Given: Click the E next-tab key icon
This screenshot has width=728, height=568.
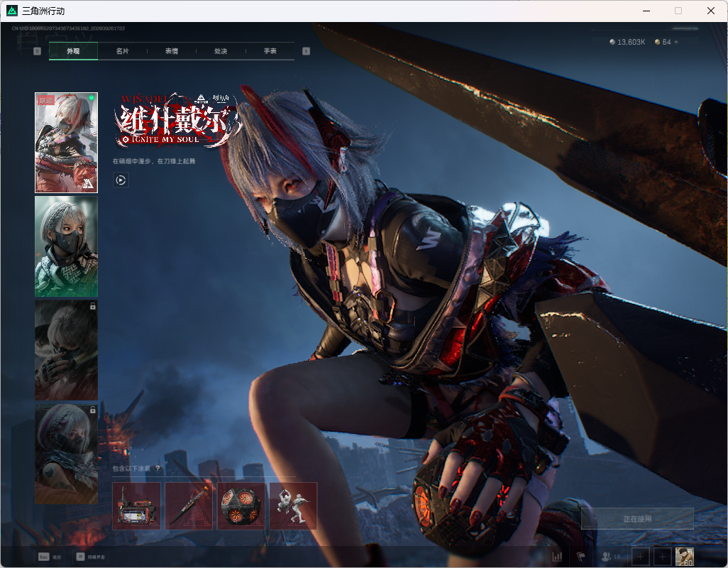Looking at the screenshot, I should pyautogui.click(x=306, y=51).
